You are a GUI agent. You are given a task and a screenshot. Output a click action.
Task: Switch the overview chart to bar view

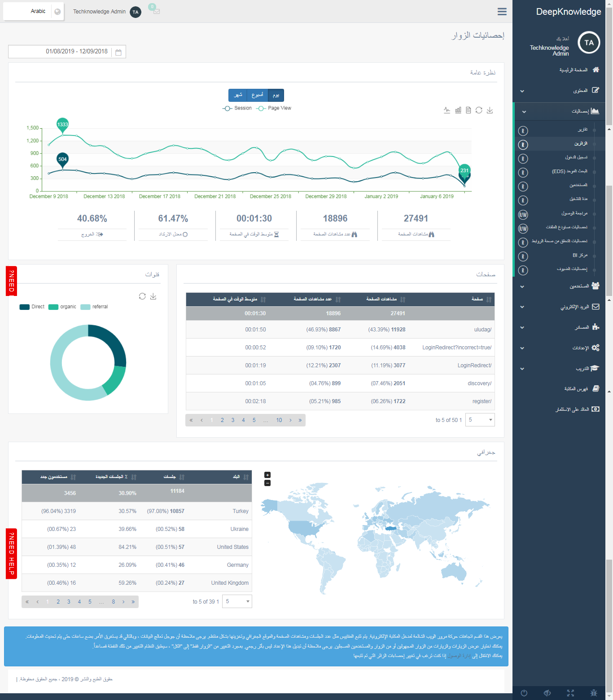point(458,110)
